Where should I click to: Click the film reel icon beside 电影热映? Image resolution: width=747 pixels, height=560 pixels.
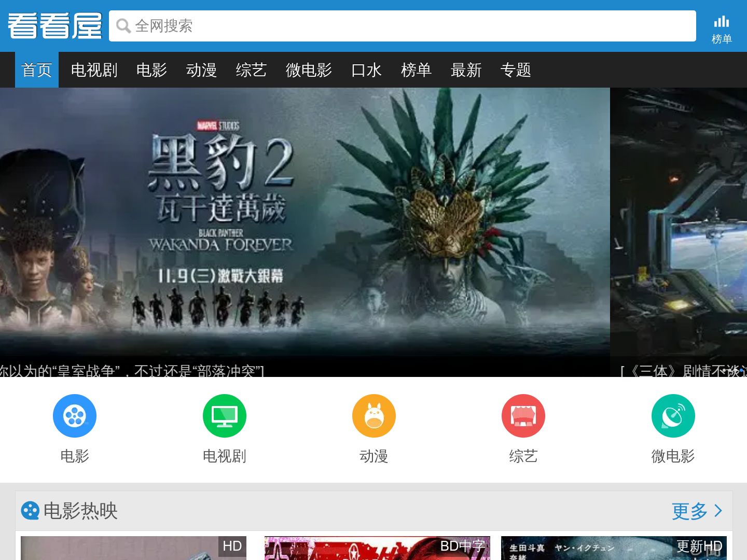coord(30,511)
